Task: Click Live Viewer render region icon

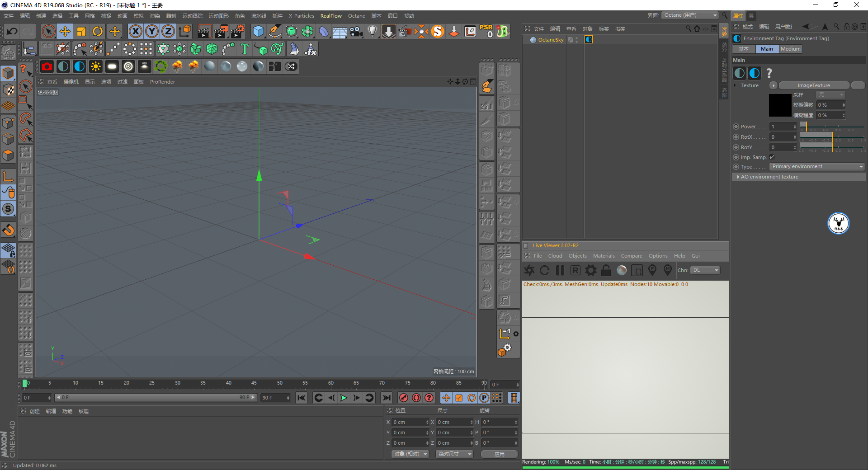Action: pyautogui.click(x=637, y=270)
